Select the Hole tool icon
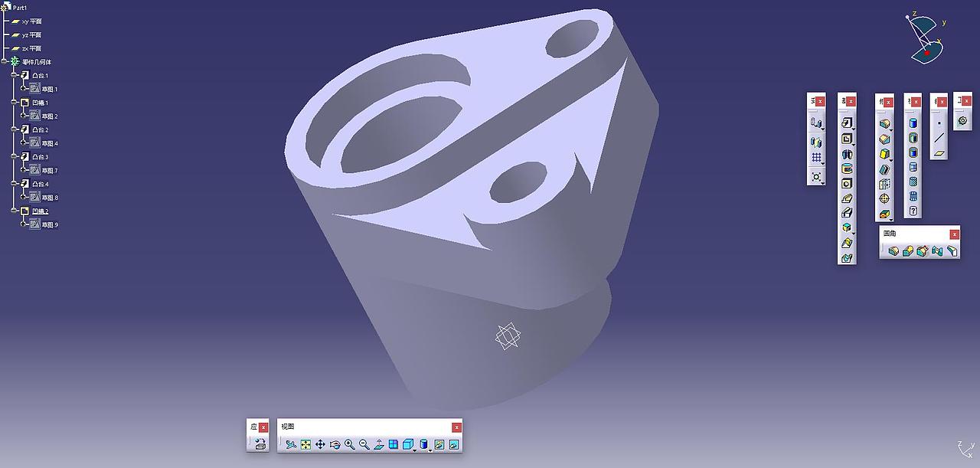Viewport: 980px width, 468px height. tap(847, 184)
